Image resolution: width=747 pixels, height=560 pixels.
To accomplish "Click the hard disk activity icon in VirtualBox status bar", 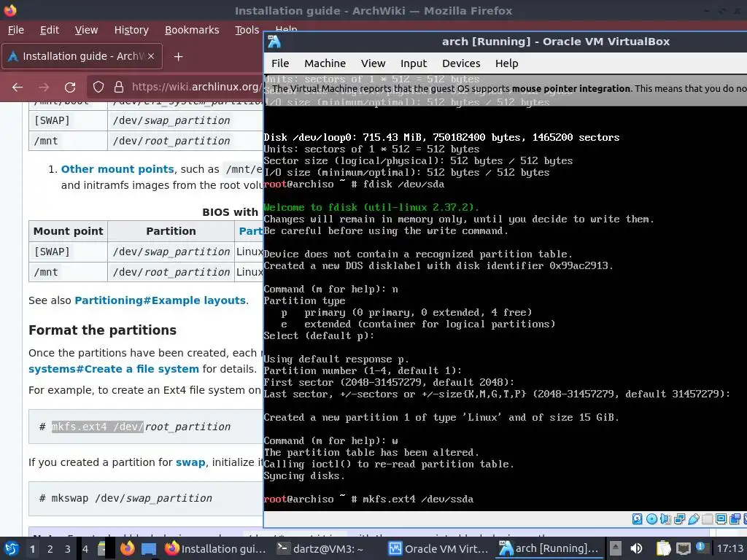I will (x=637, y=518).
